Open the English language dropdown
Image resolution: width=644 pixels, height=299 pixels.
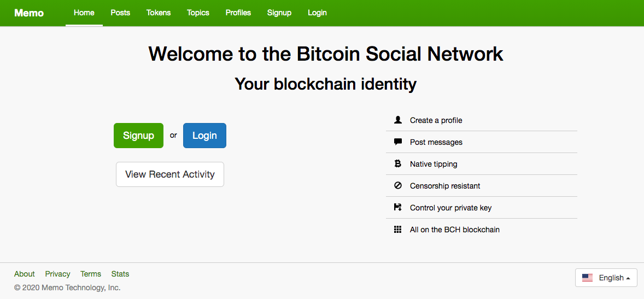click(x=606, y=278)
